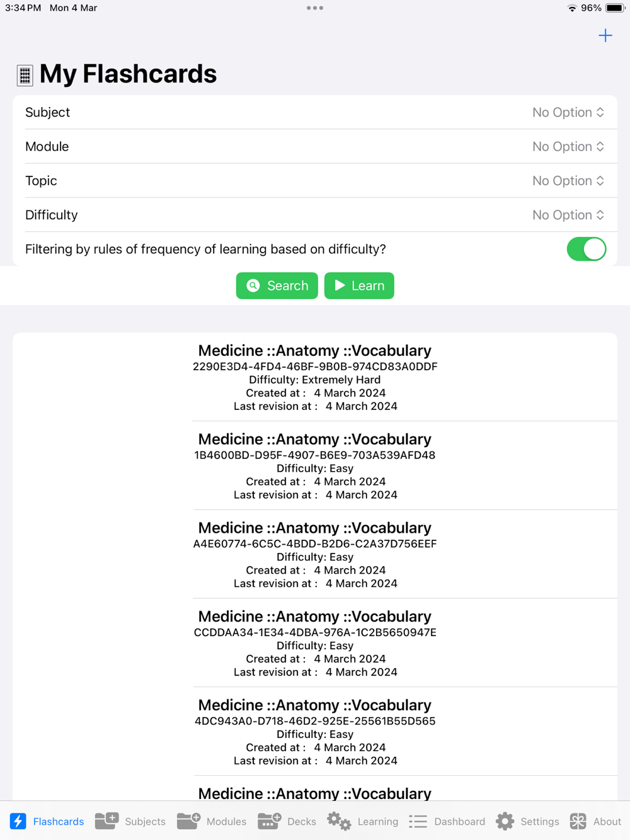Open the Settings gear icon tab
This screenshot has width=630, height=840.
pos(505,820)
